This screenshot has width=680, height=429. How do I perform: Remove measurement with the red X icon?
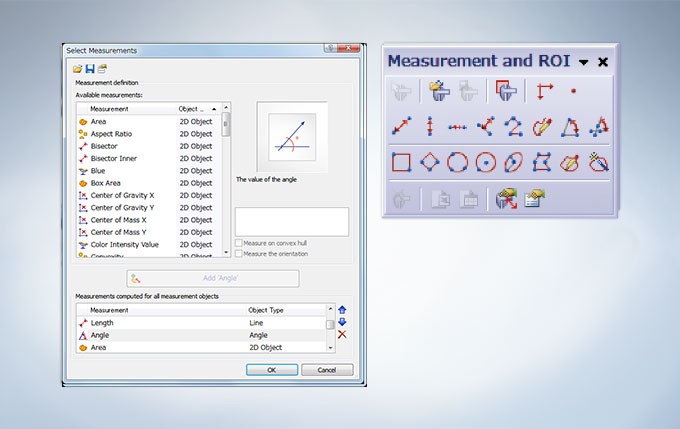[342, 334]
